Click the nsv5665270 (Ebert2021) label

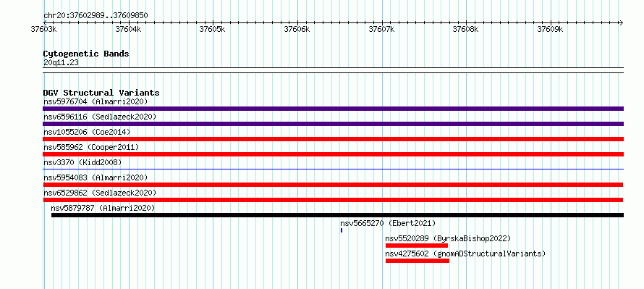(388, 223)
